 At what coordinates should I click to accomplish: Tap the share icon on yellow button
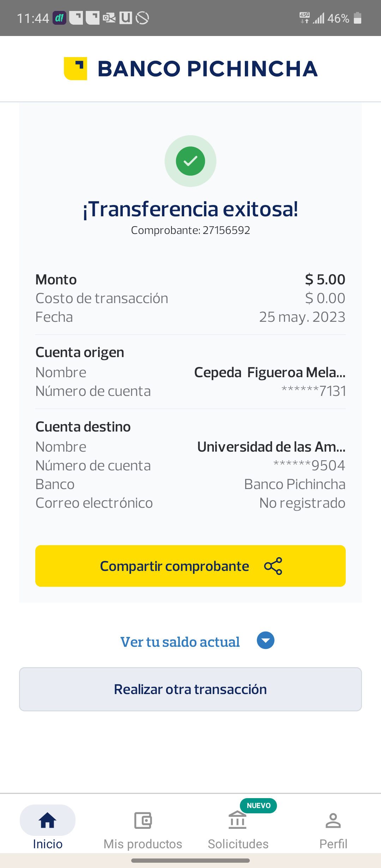273,566
